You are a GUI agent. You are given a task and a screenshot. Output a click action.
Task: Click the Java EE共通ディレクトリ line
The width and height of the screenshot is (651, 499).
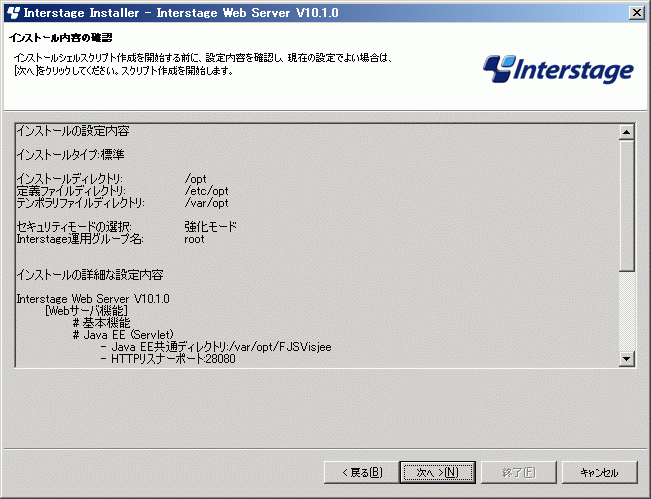coord(216,347)
